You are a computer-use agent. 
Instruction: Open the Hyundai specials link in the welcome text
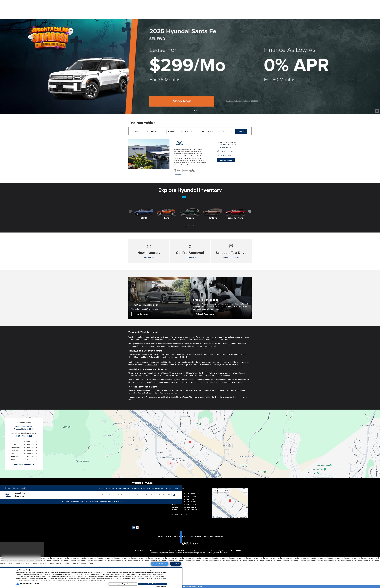coord(187,362)
